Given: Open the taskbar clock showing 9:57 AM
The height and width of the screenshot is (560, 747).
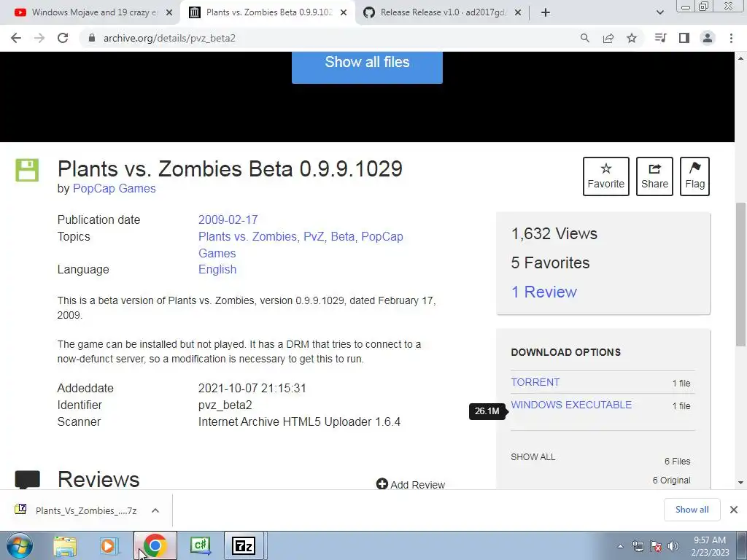Looking at the screenshot, I should (710, 546).
